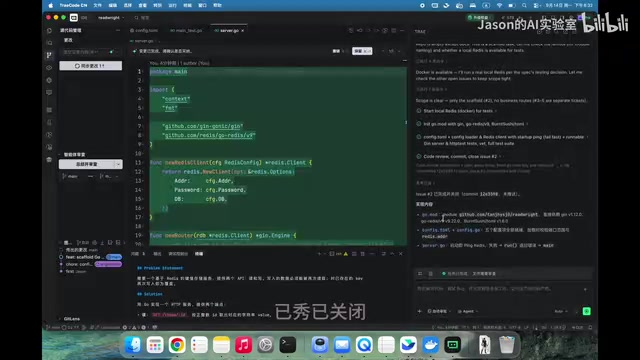Switch to the main_test.go tab
Screen dimensions: 640x360
[186, 31]
